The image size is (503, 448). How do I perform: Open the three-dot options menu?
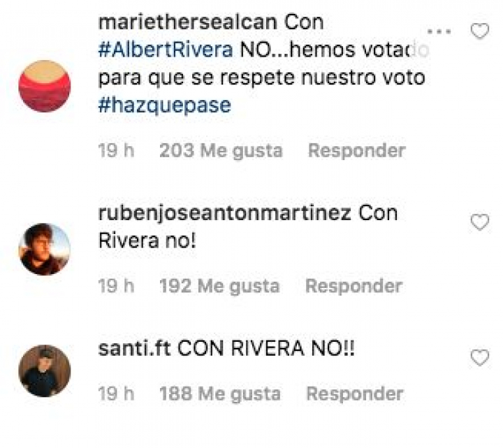(x=439, y=31)
